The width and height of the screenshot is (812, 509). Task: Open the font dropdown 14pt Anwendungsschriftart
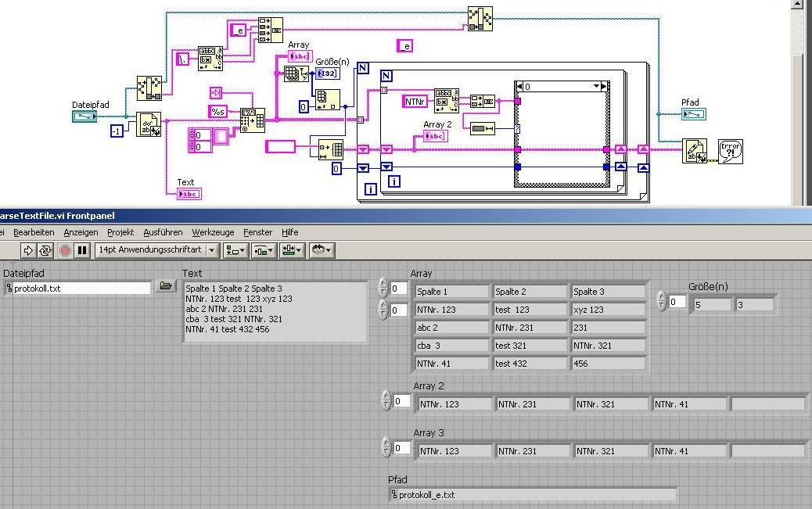pos(212,250)
